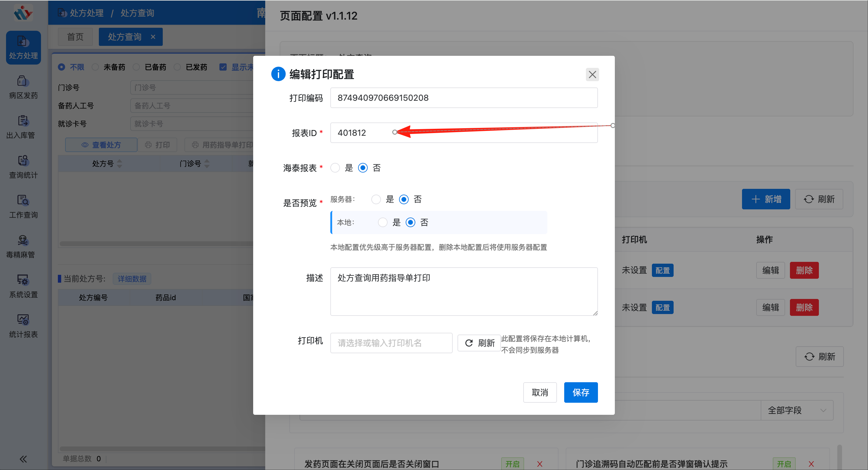Image resolution: width=868 pixels, height=470 pixels.
Task: Select the 处方处理 sidebar icon
Action: [x=23, y=47]
